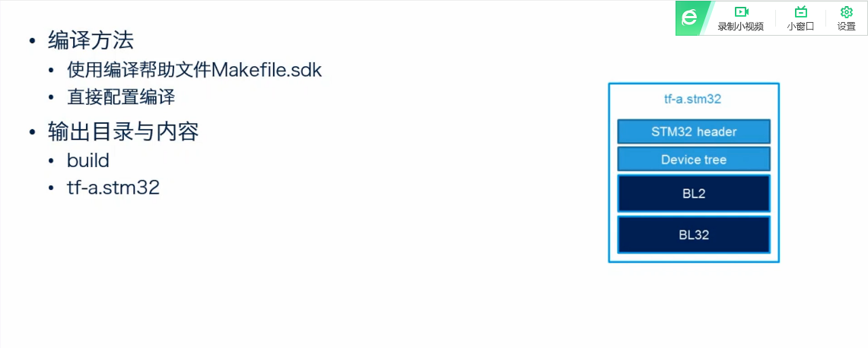
Task: Start recording with the video camera icon
Action: click(741, 11)
